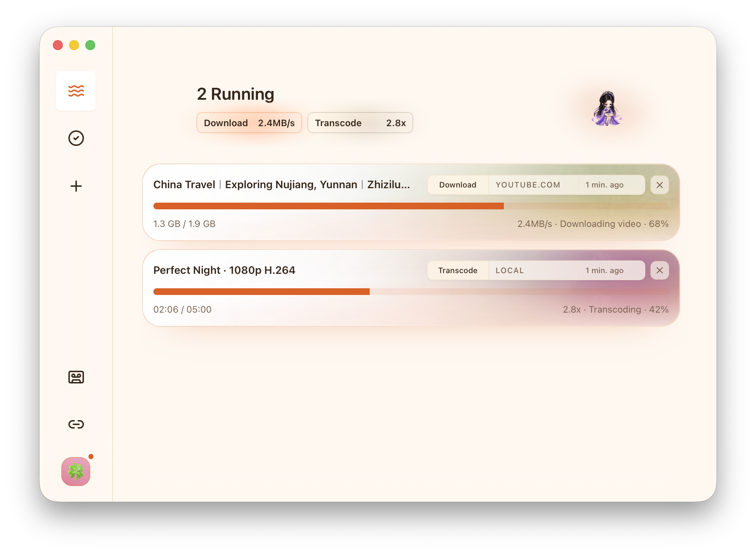Toggle the Download 2.4MB/s summary pill
The image size is (756, 554).
coord(249,123)
